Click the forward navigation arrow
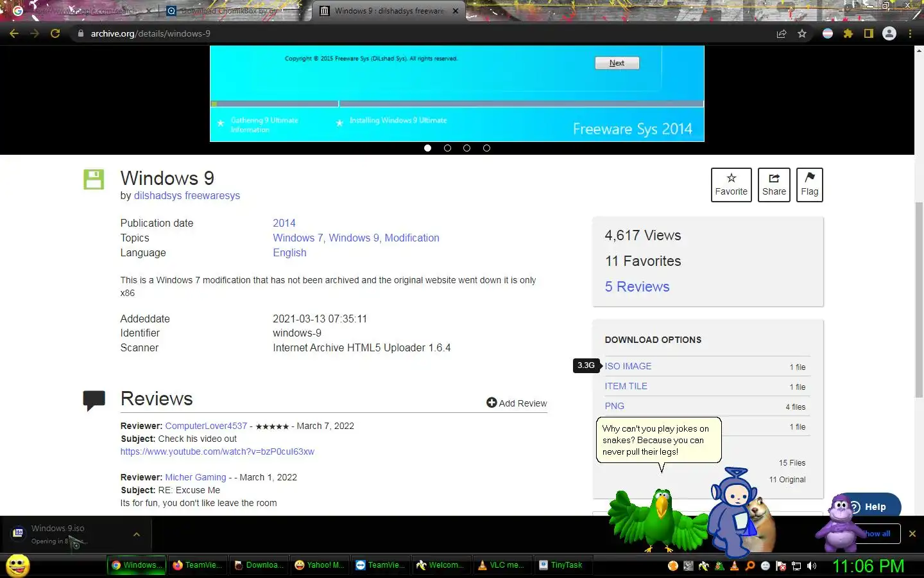This screenshot has width=924, height=578. [x=35, y=33]
